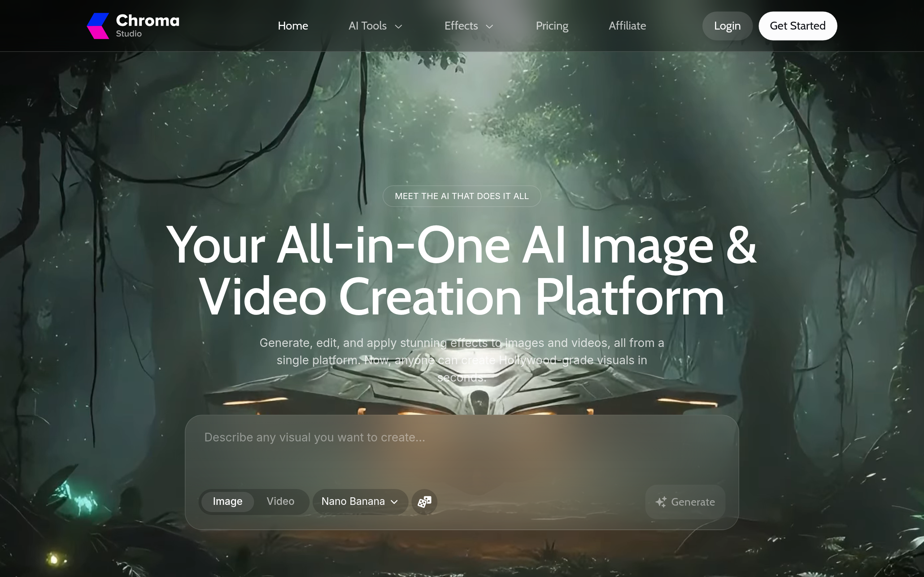This screenshot has height=577, width=924.
Task: Open the Affiliate page link
Action: (627, 26)
